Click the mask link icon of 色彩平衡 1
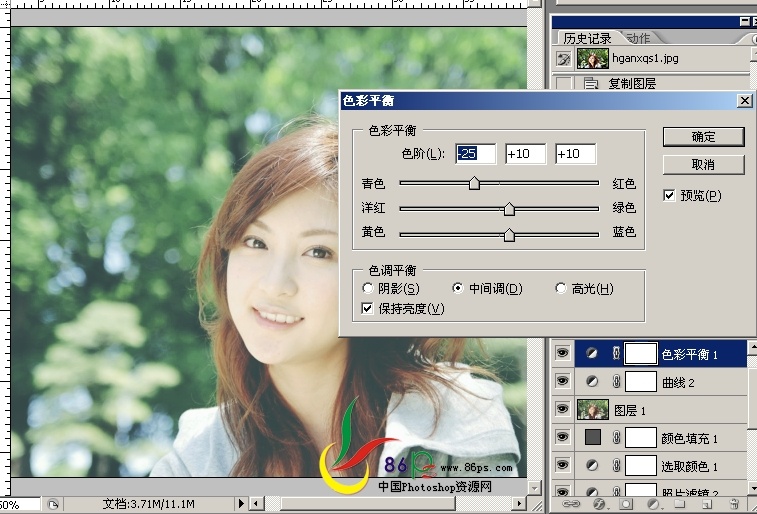 pos(616,353)
